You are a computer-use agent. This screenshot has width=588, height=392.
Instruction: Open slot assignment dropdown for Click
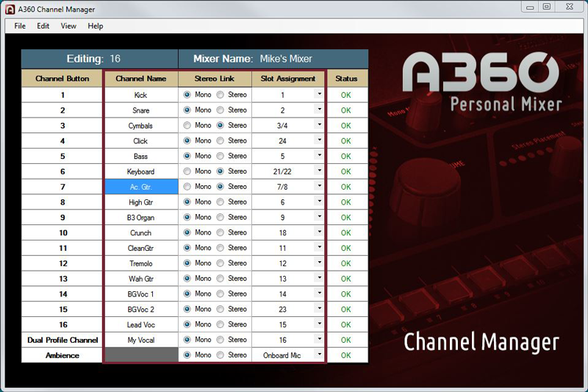pyautogui.click(x=319, y=140)
